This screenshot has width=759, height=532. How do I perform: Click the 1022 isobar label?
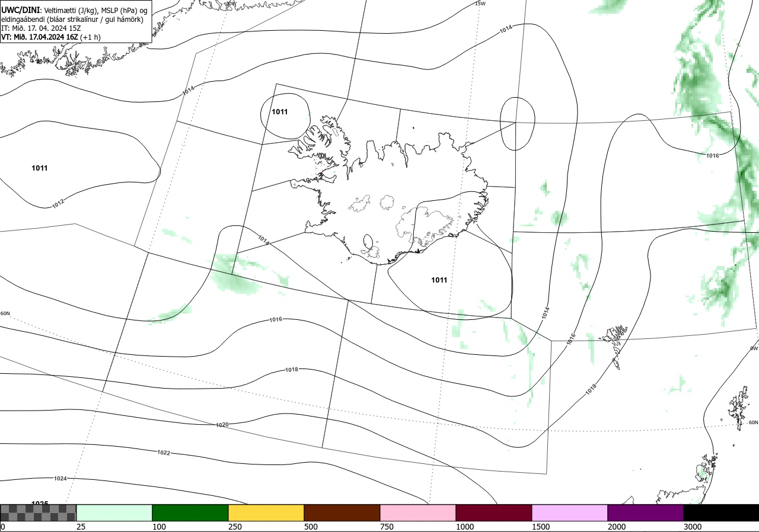coord(164,453)
